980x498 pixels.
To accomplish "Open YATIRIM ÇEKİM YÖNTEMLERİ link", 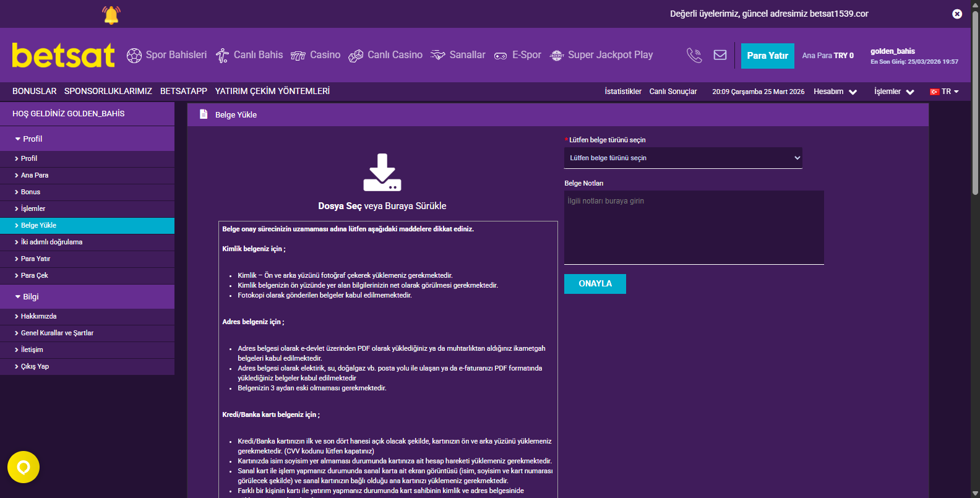I will coord(272,91).
